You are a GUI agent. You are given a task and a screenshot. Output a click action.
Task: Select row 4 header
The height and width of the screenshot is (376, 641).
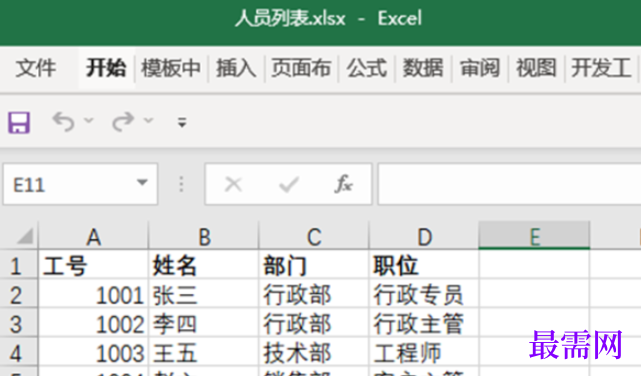[19, 352]
